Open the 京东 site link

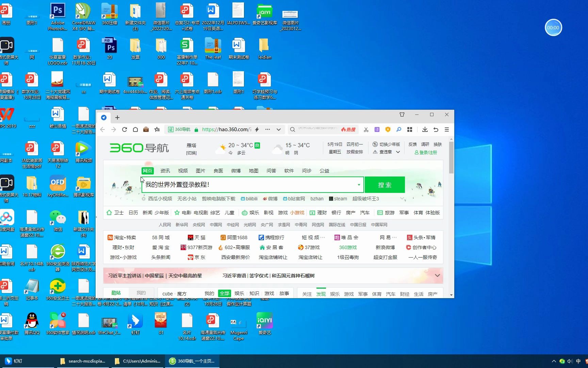(197, 257)
